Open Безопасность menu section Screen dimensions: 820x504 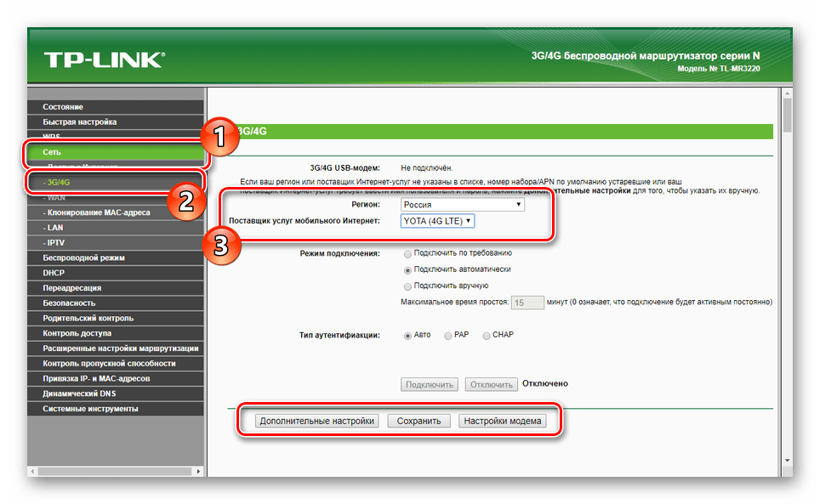pyautogui.click(x=115, y=303)
